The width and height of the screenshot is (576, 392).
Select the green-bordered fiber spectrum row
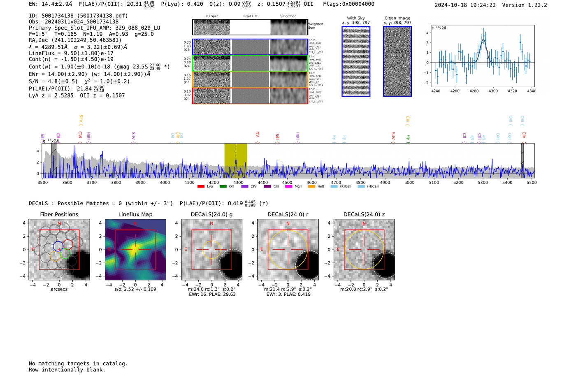(250, 63)
